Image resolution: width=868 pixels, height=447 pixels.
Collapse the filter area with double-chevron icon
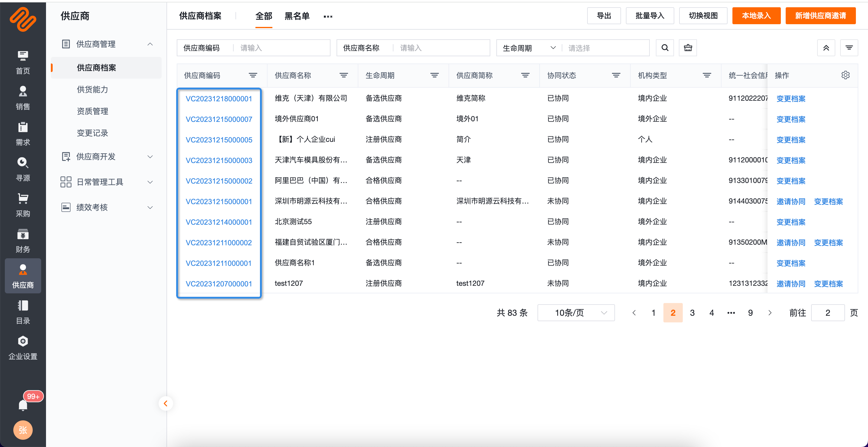pyautogui.click(x=826, y=48)
